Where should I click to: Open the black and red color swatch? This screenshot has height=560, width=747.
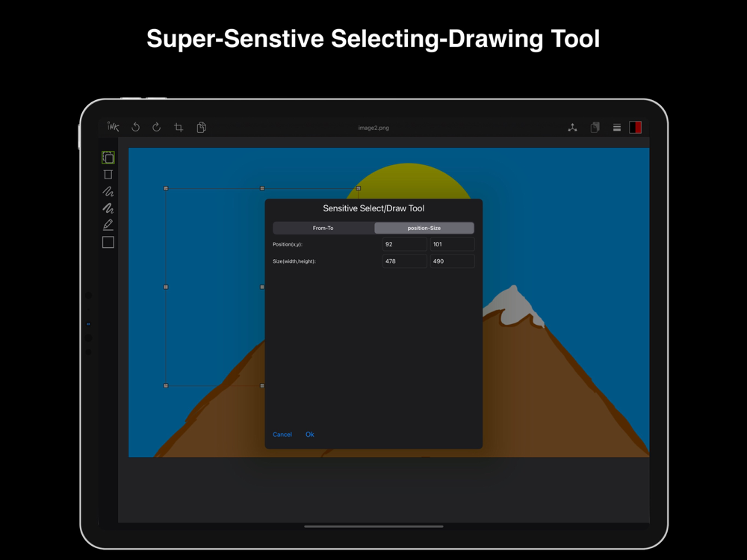pos(635,127)
